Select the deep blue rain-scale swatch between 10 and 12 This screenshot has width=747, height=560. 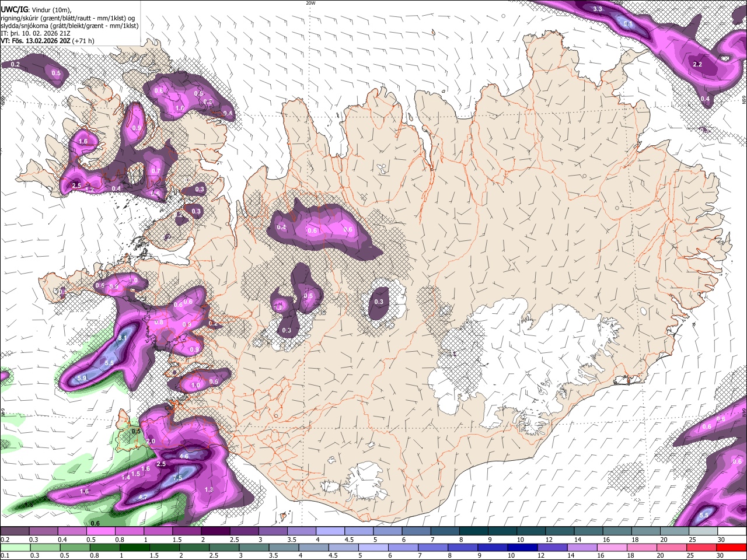point(523,547)
